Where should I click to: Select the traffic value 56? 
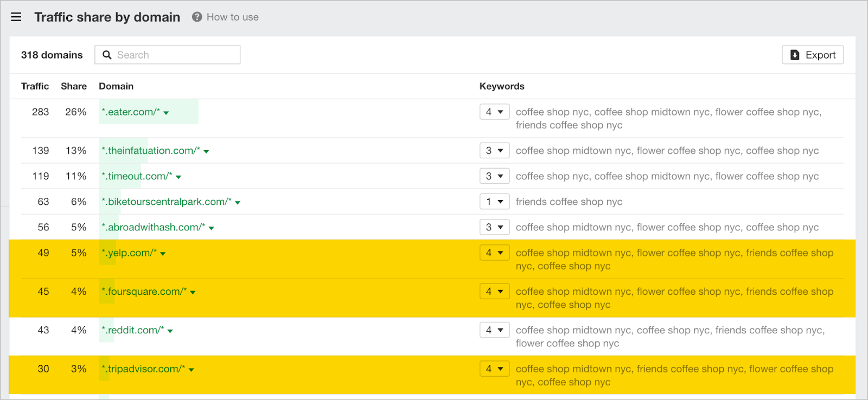click(43, 227)
